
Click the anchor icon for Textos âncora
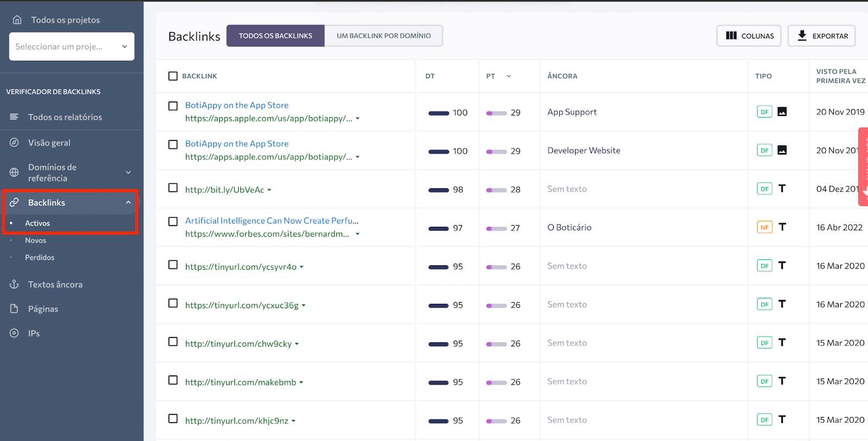15,284
